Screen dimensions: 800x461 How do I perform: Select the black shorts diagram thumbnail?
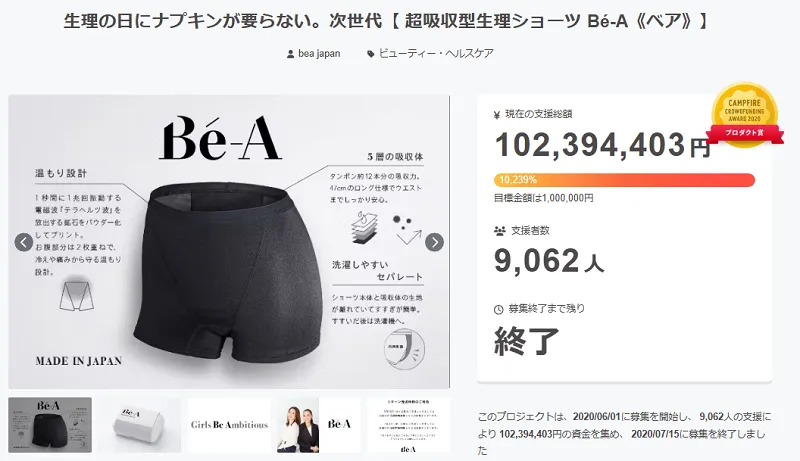(x=50, y=425)
